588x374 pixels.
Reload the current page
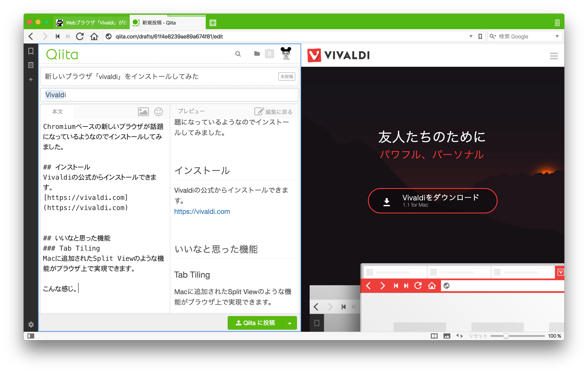coord(80,36)
